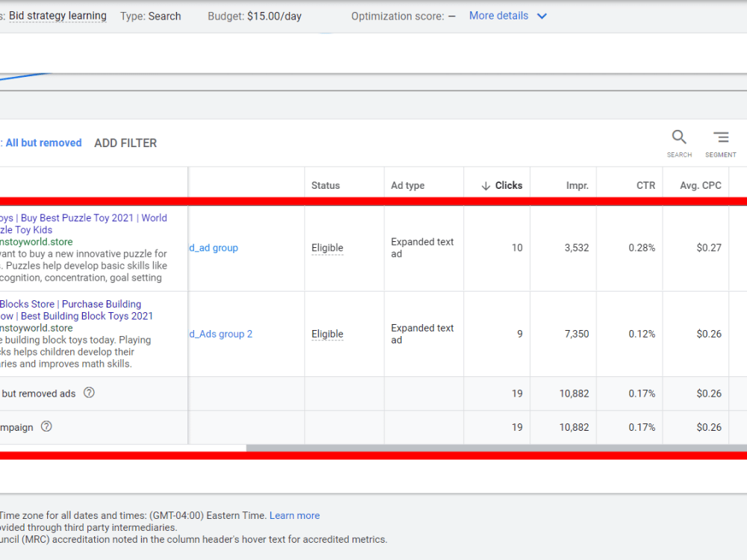Click $0.27 Avg. CPC cell
The width and height of the screenshot is (747, 560).
click(x=708, y=248)
